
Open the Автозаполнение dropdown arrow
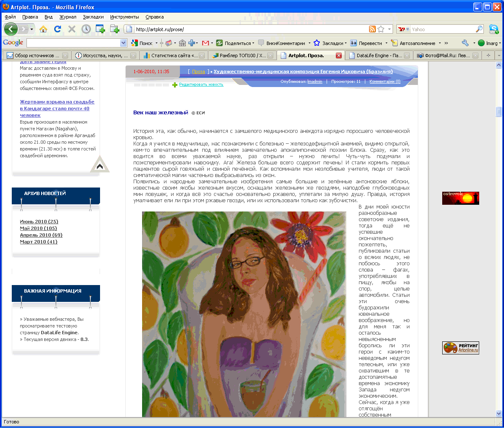tap(440, 43)
